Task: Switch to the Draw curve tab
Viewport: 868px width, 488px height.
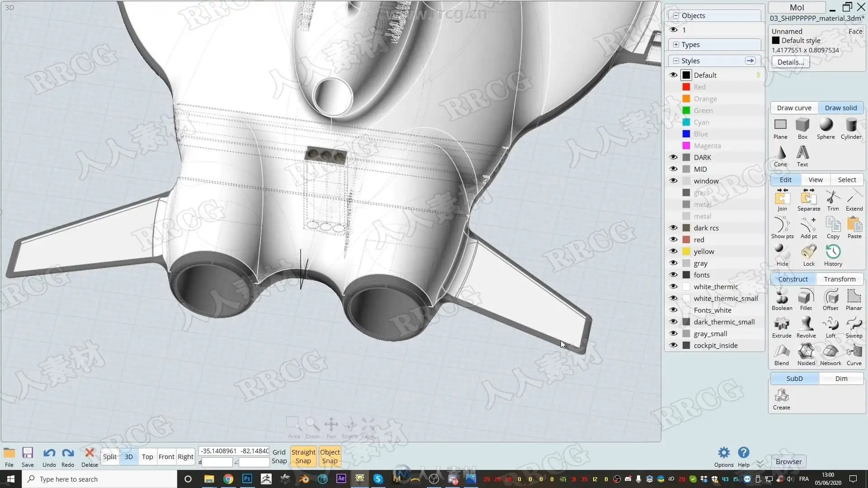Action: (x=794, y=108)
